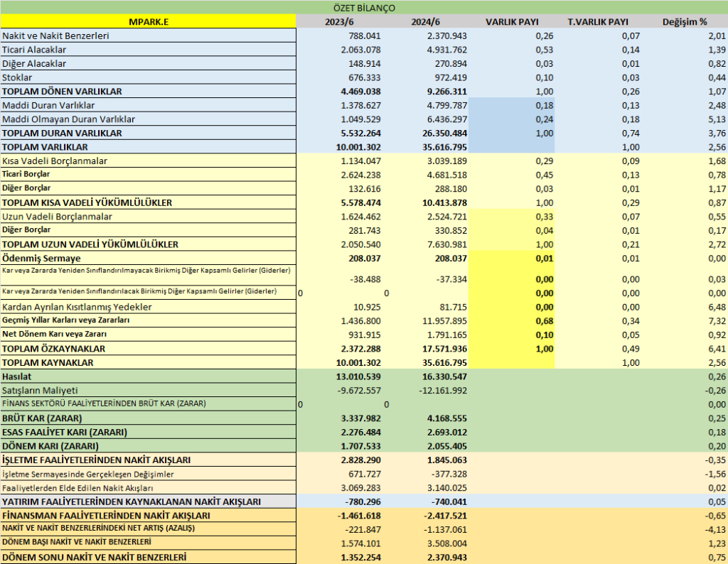Click the VARLIK PAYI column header
This screenshot has height=564, width=728.
512,22
